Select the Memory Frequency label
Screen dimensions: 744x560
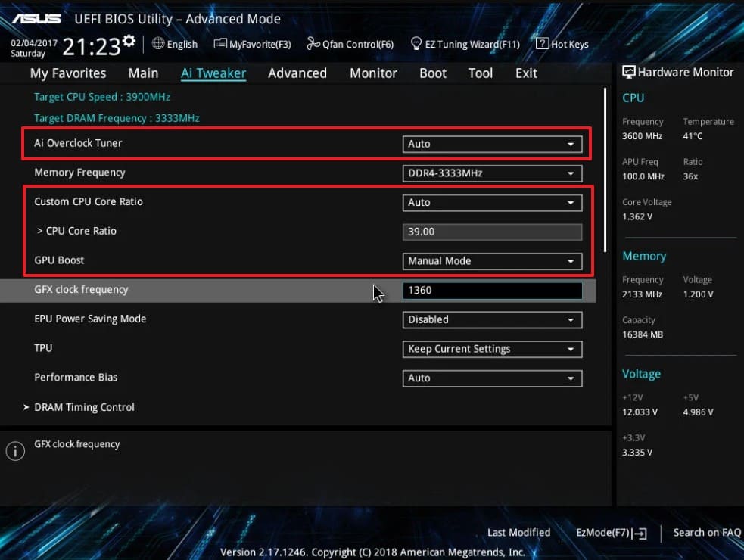pyautogui.click(x=79, y=173)
